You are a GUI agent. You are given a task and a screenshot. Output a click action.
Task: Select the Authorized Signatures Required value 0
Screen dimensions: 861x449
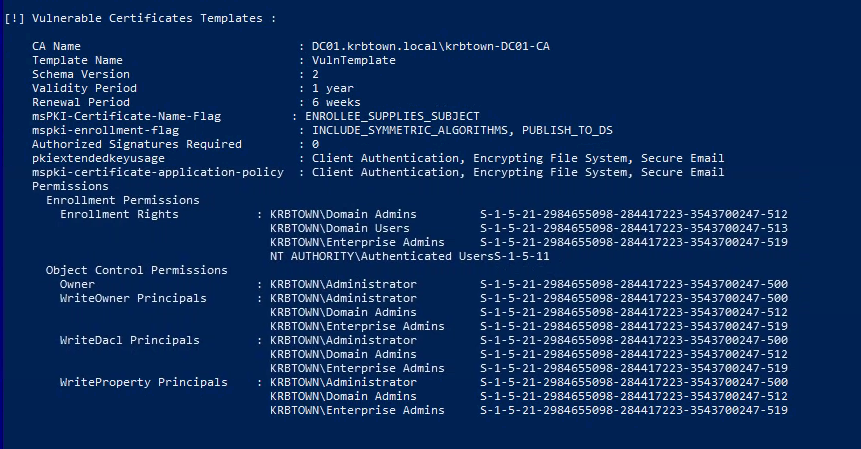pyautogui.click(x=315, y=144)
